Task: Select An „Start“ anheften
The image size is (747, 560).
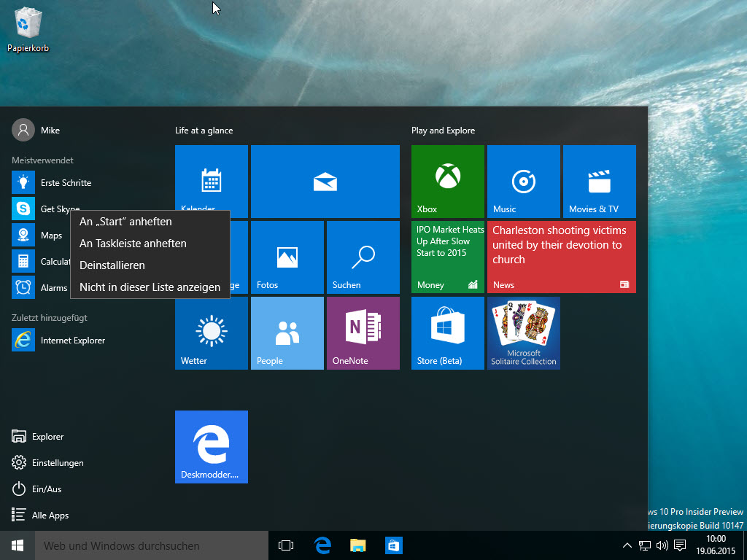Action: click(x=150, y=222)
